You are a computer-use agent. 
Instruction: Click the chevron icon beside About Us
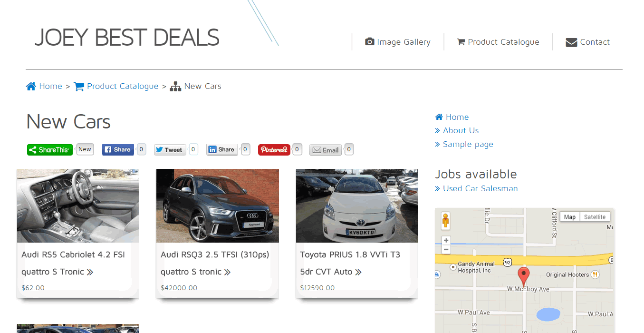pyautogui.click(x=437, y=130)
